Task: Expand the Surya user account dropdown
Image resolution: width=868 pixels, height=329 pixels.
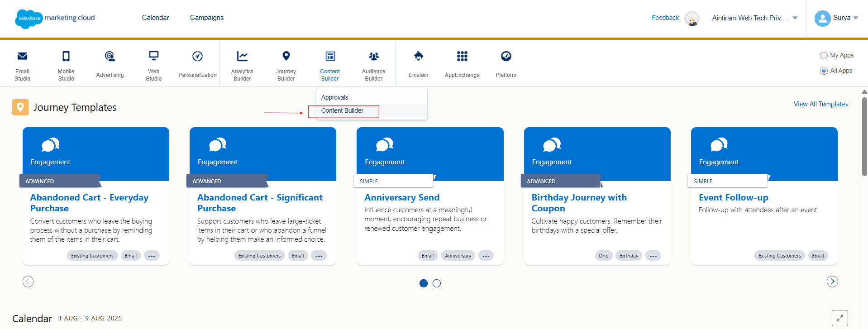Action: click(836, 18)
